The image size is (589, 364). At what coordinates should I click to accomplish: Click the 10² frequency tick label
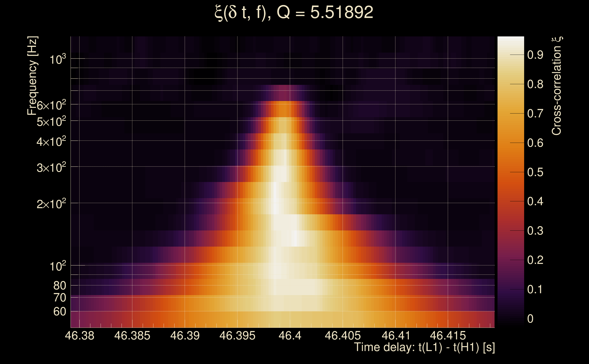click(x=57, y=266)
